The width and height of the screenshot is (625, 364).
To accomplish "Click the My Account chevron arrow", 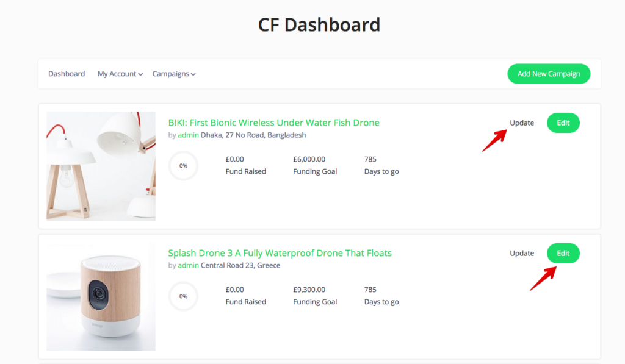I will click(140, 74).
